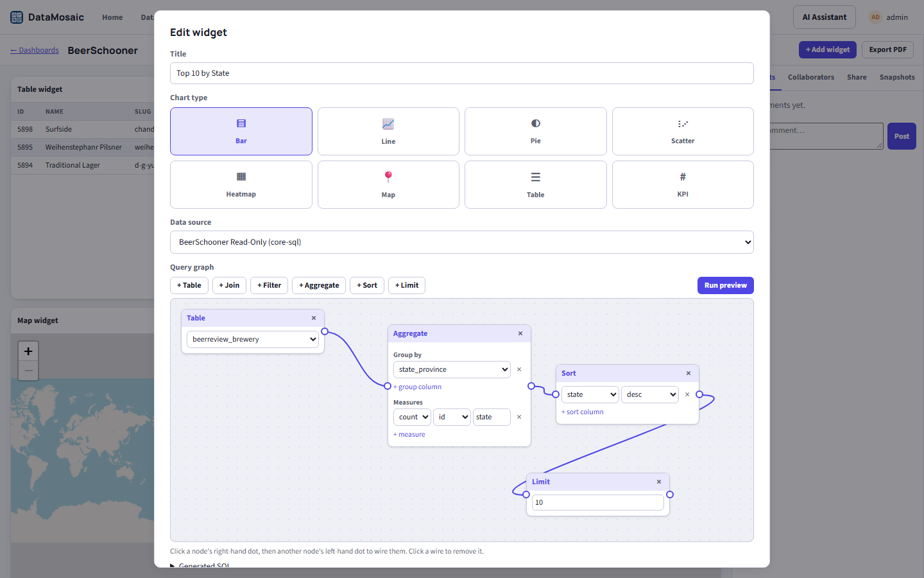Screen dimensions: 924x578
Task: Click the measure alias field 'state'
Action: coord(492,417)
